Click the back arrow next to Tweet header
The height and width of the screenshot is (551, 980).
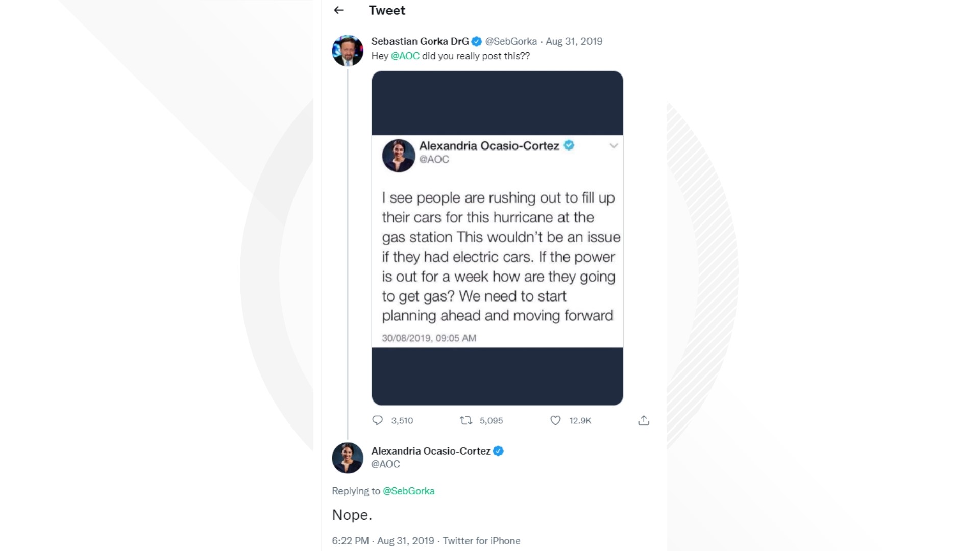coord(338,10)
